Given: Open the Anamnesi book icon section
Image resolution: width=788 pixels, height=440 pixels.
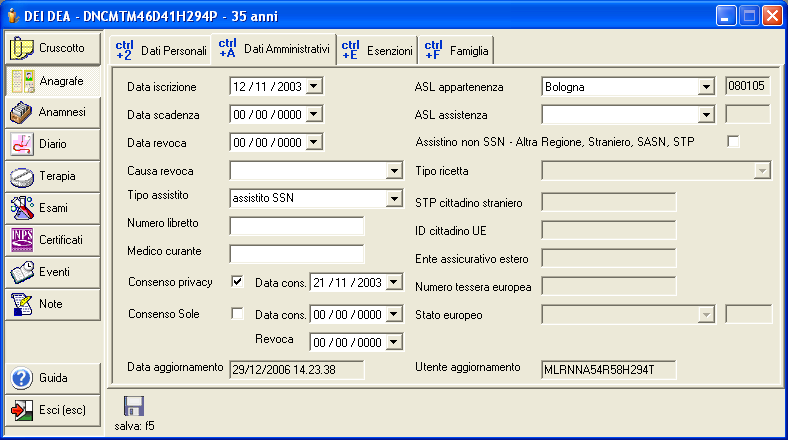Looking at the screenshot, I should tap(52, 113).
